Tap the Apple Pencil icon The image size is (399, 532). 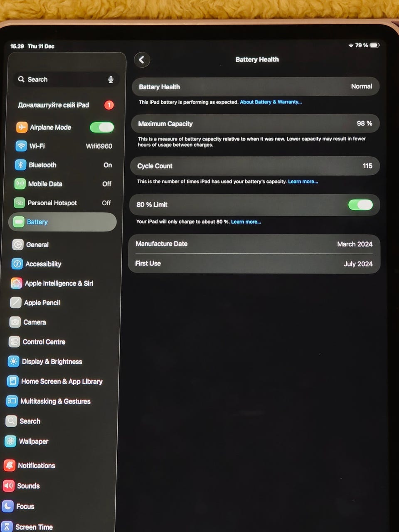tap(16, 302)
